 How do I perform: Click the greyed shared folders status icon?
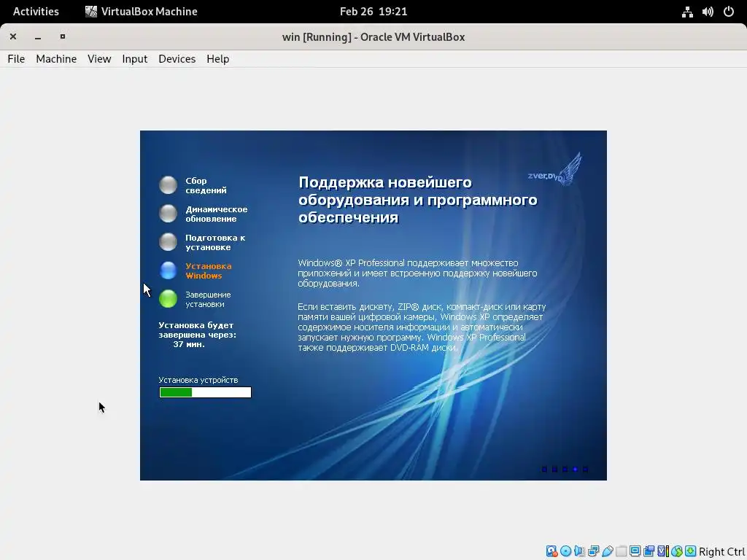tap(621, 551)
